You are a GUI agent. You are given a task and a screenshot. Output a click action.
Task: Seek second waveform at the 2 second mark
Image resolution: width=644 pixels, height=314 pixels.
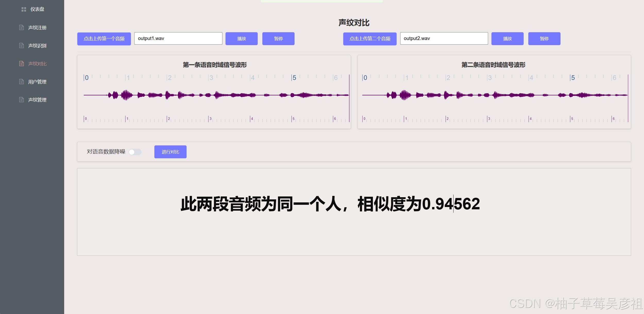point(446,95)
